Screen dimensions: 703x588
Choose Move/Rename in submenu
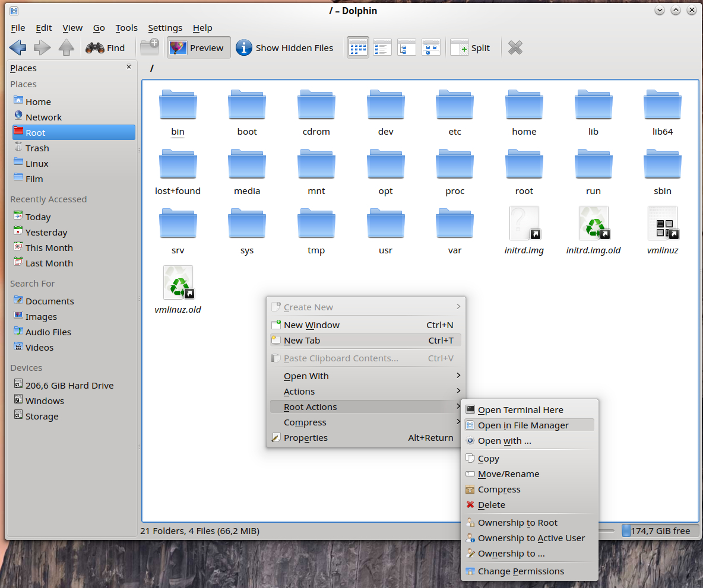[530, 473]
